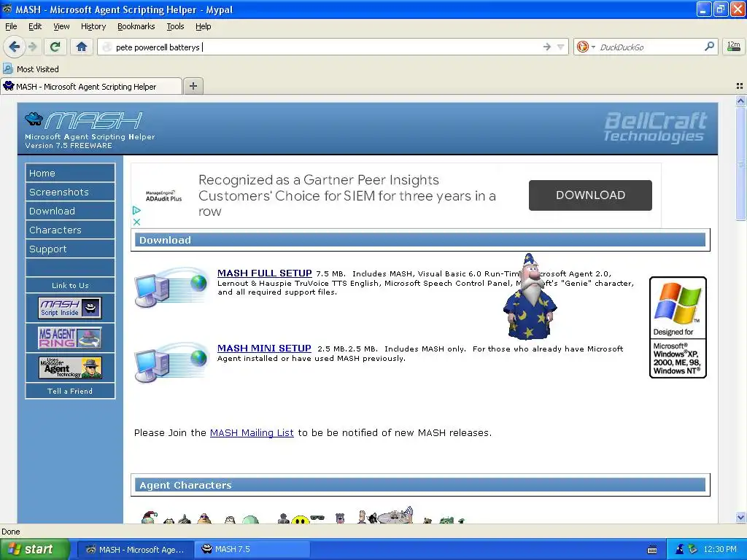This screenshot has height=560, width=747.
Task: Click the yellow smiley face agent character
Action: pyautogui.click(x=300, y=519)
